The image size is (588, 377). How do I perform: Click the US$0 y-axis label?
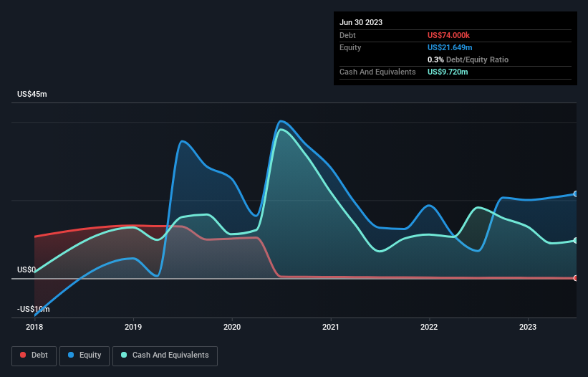(x=26, y=269)
